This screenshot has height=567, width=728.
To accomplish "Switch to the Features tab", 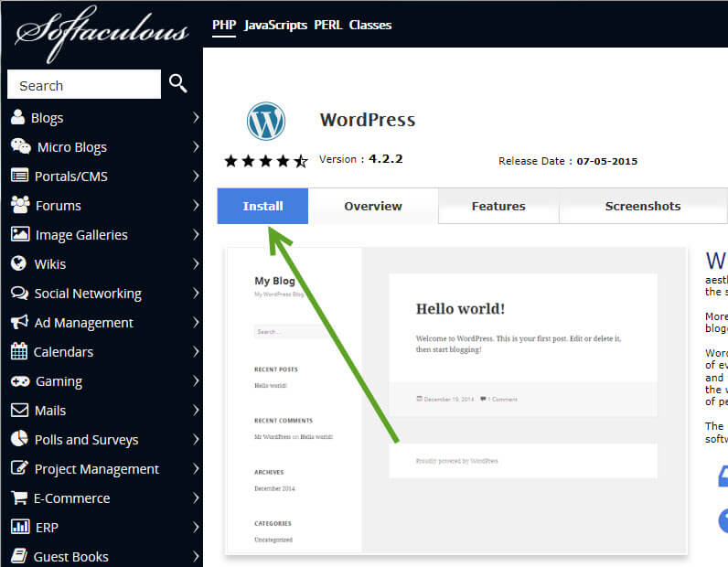I will pyautogui.click(x=498, y=206).
